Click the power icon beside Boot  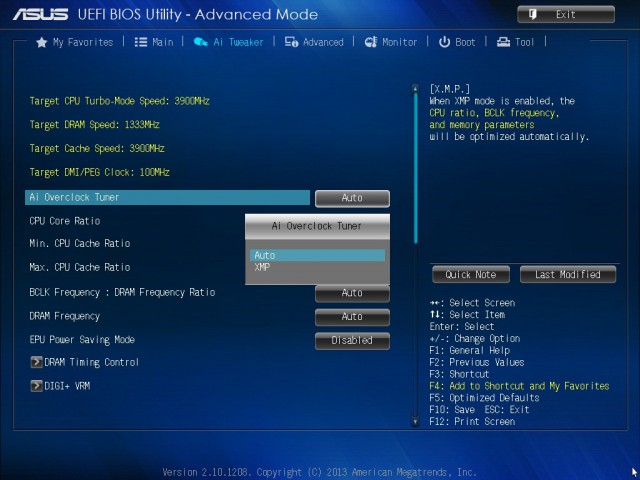444,42
